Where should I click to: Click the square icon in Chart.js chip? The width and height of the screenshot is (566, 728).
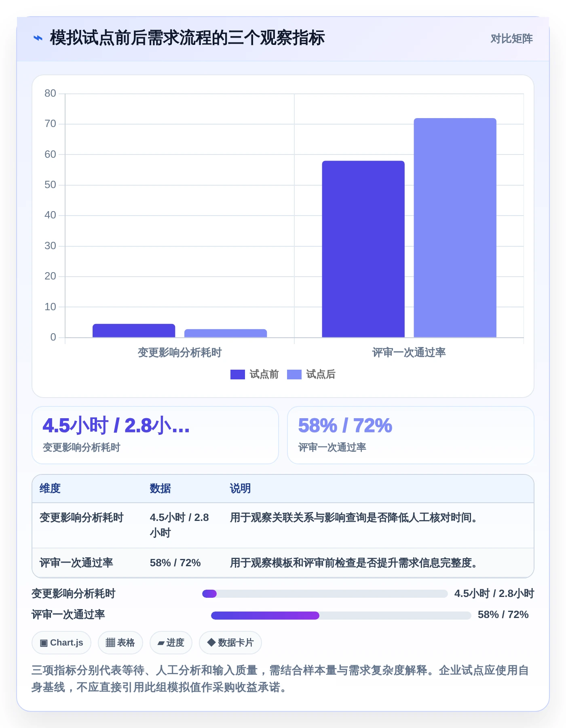[44, 643]
